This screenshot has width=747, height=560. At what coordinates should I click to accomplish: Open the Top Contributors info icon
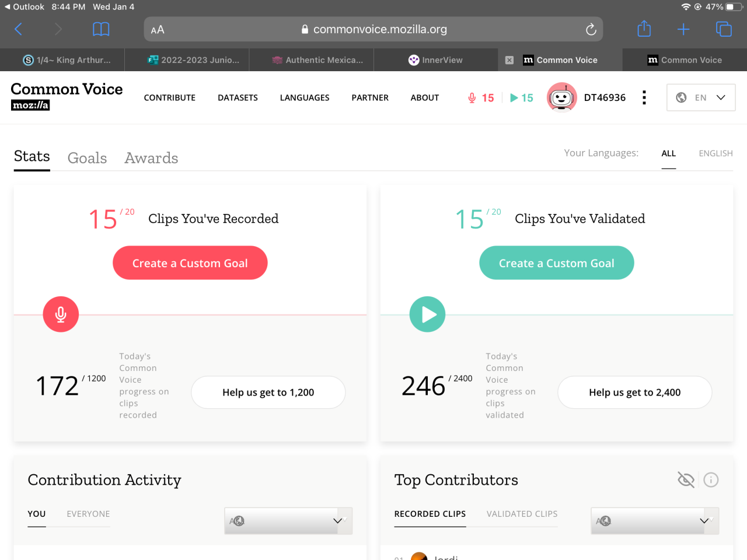click(711, 480)
